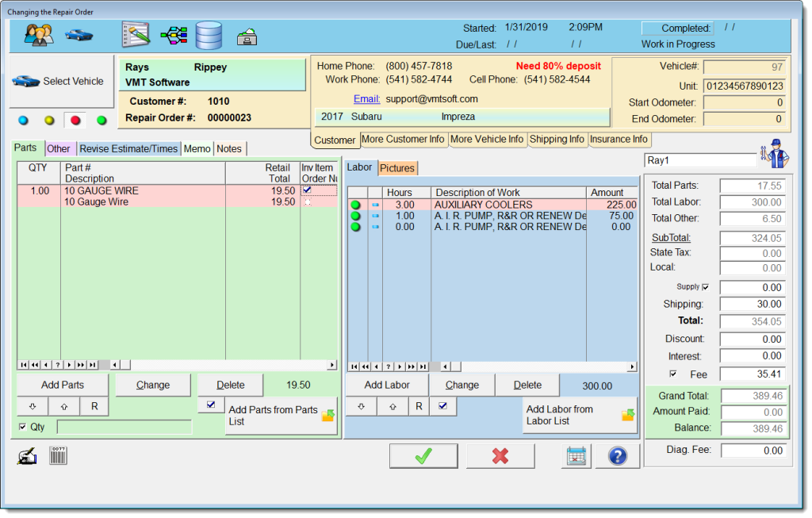Switch to the More Vehicle Info tab
Viewport: 812px width, 518px height.
[x=487, y=140]
